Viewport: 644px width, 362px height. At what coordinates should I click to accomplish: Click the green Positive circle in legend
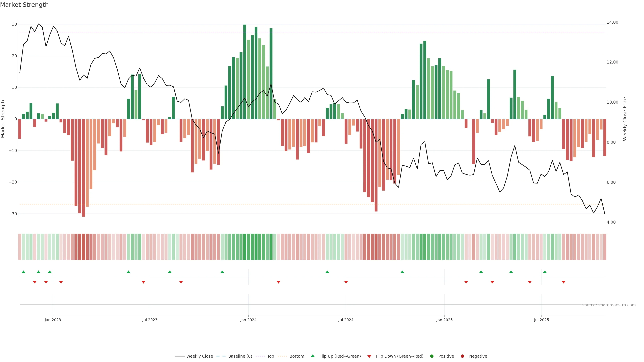(432, 356)
